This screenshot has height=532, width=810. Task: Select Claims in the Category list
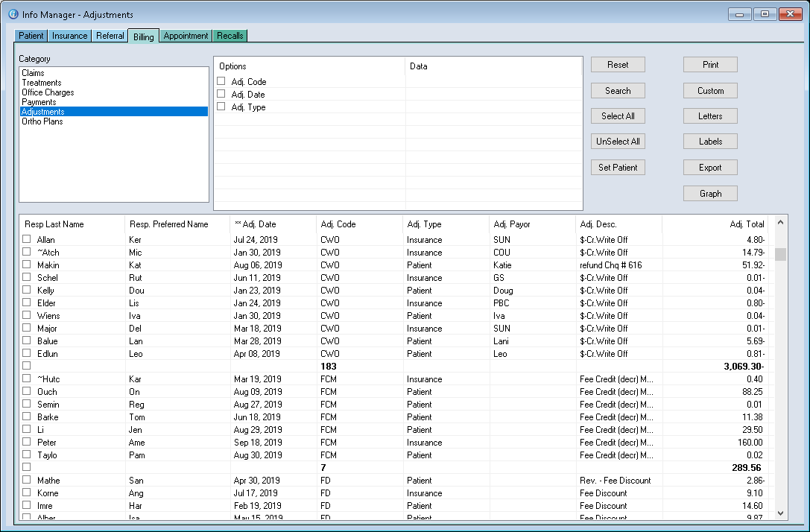tap(34, 73)
